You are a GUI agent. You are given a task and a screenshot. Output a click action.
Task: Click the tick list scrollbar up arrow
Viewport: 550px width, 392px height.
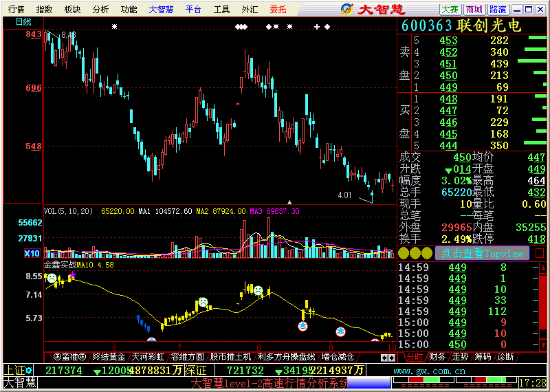coord(543,268)
